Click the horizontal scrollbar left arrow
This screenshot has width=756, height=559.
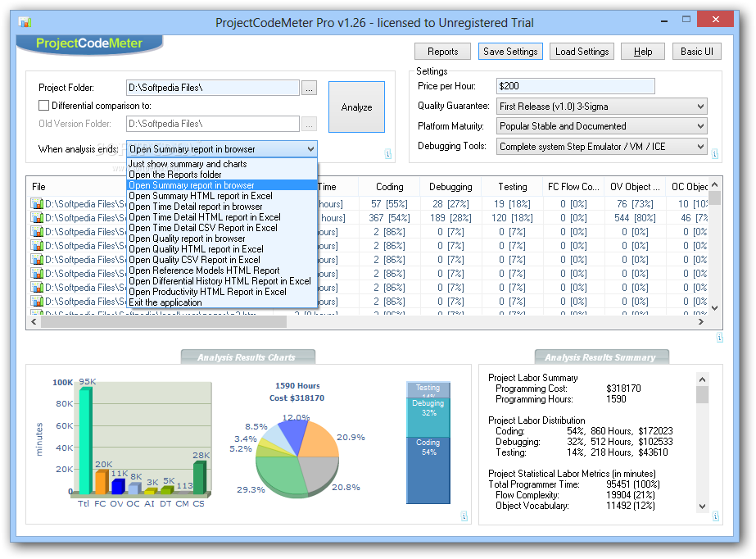click(x=34, y=321)
